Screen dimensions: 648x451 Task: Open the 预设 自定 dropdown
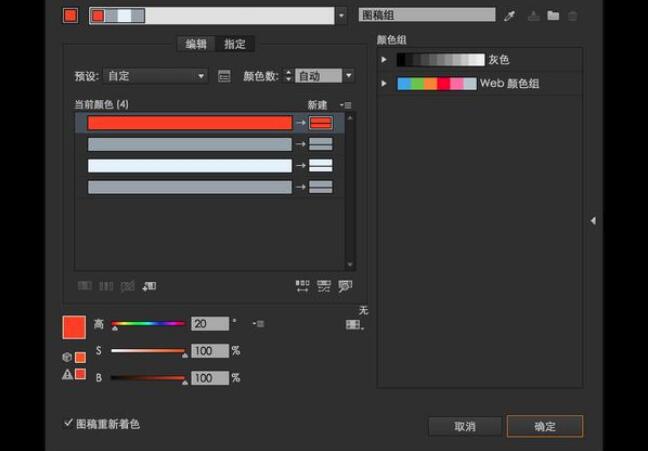point(155,76)
